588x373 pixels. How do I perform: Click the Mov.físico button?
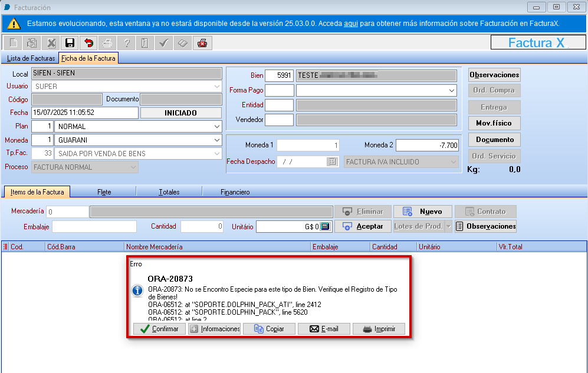[494, 123]
